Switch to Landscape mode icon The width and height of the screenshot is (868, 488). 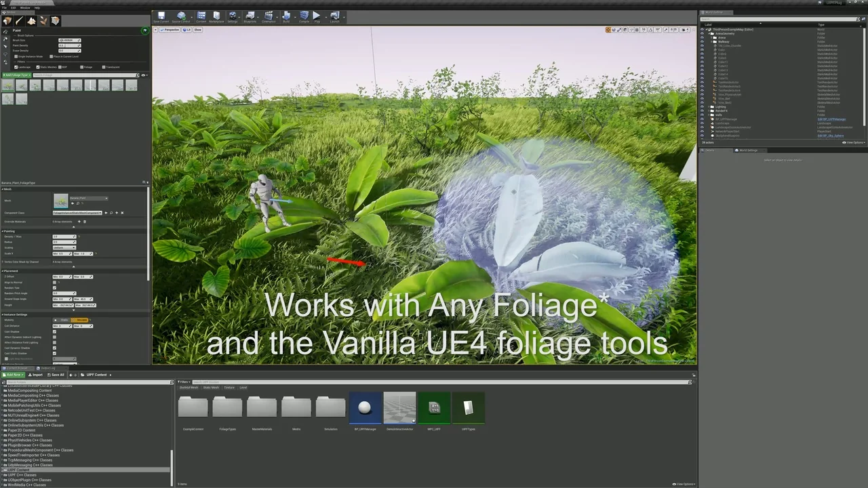31,21
